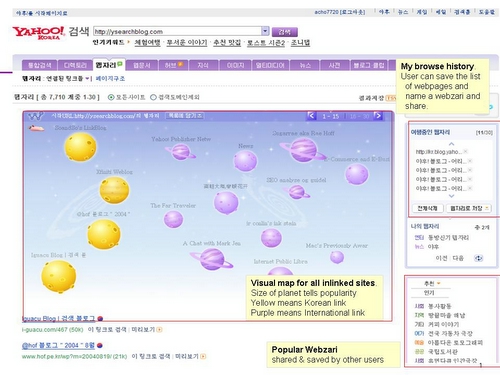This screenshot has width=500, height=375.
Task: Switch to the news search tab
Action: point(305,65)
